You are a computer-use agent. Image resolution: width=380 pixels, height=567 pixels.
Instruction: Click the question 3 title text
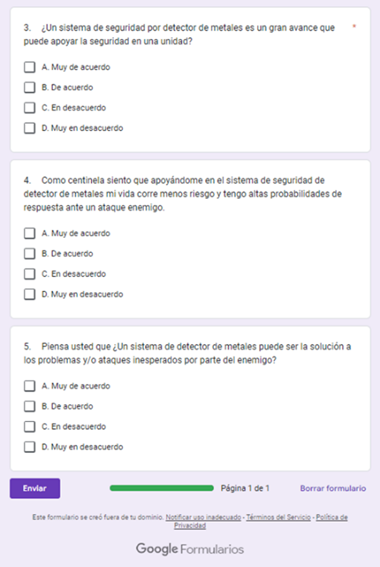179,34
